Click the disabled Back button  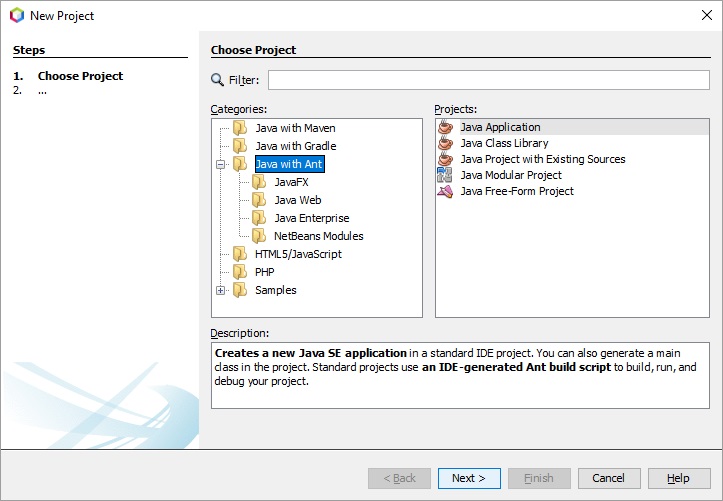(x=399, y=478)
